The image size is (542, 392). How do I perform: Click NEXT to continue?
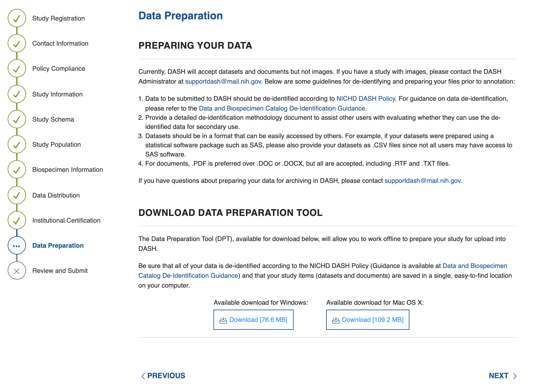coord(502,376)
